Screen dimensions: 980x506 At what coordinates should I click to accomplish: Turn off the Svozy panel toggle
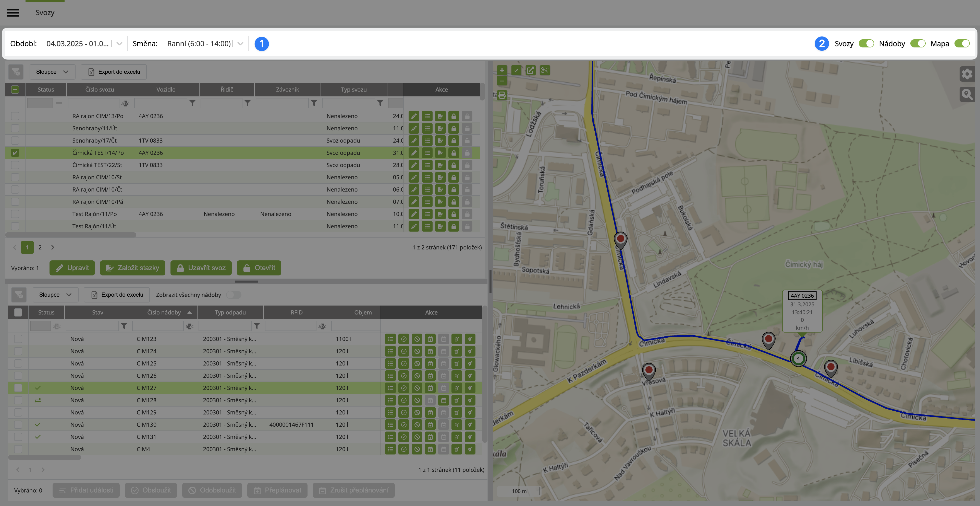[866, 44]
